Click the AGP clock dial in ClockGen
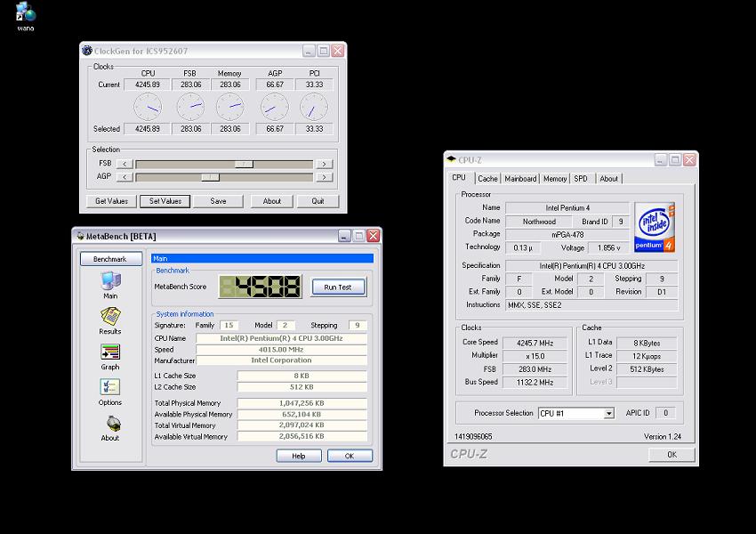The image size is (756, 534). pos(274,107)
